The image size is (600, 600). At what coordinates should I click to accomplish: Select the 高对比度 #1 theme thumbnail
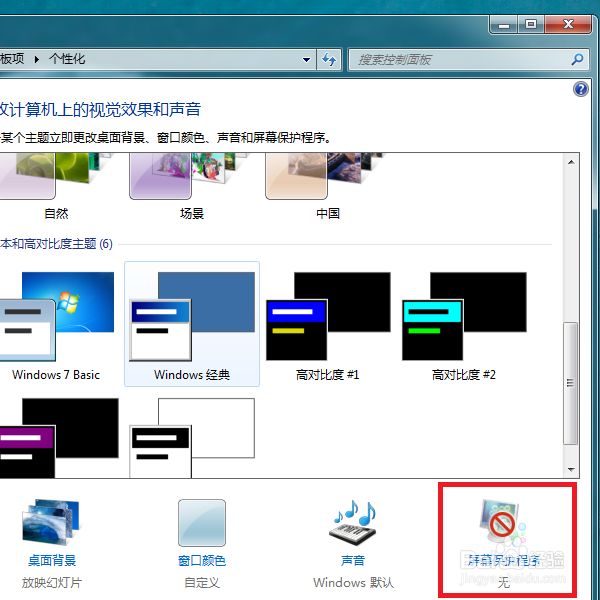pos(328,316)
